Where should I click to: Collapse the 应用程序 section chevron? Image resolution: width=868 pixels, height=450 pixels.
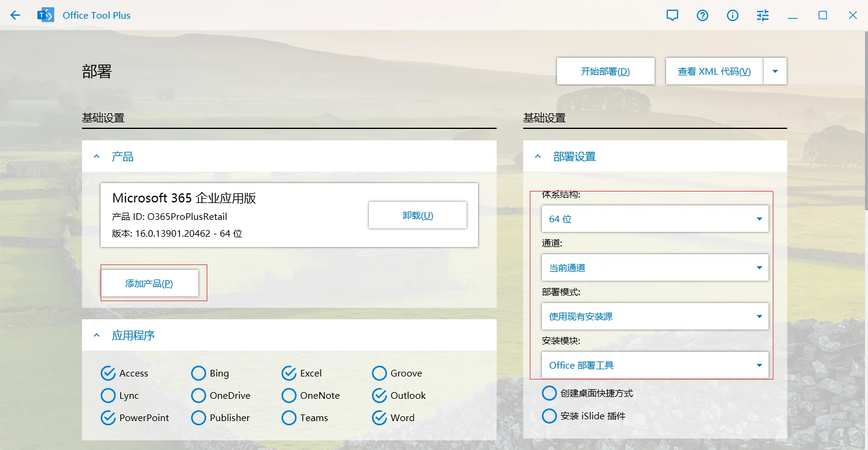(x=96, y=336)
